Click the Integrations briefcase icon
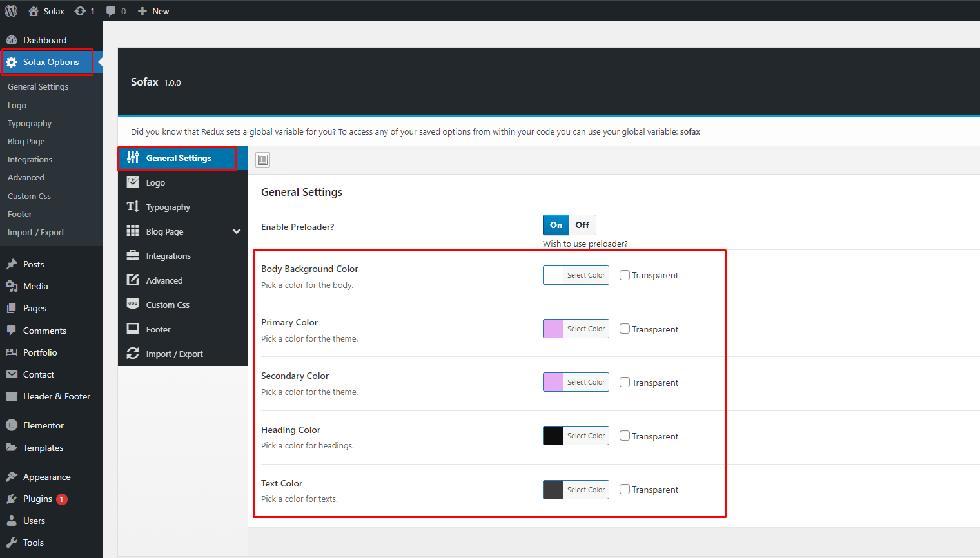 tap(133, 256)
